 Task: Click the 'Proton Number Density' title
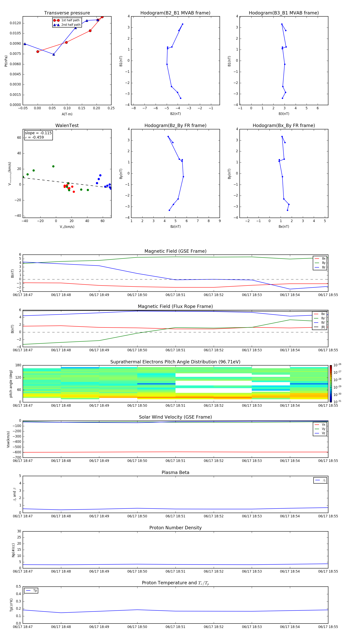[175, 527]
